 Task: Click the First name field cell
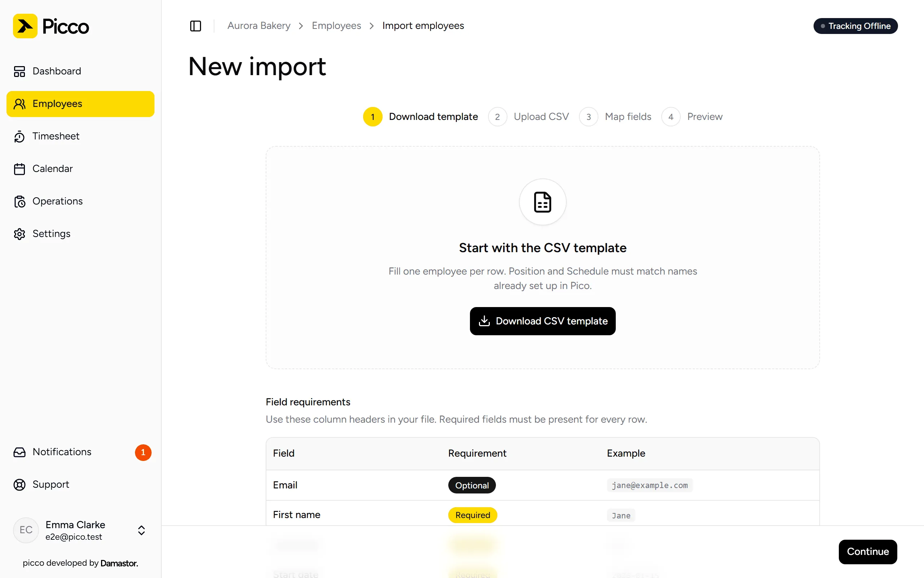tap(296, 514)
